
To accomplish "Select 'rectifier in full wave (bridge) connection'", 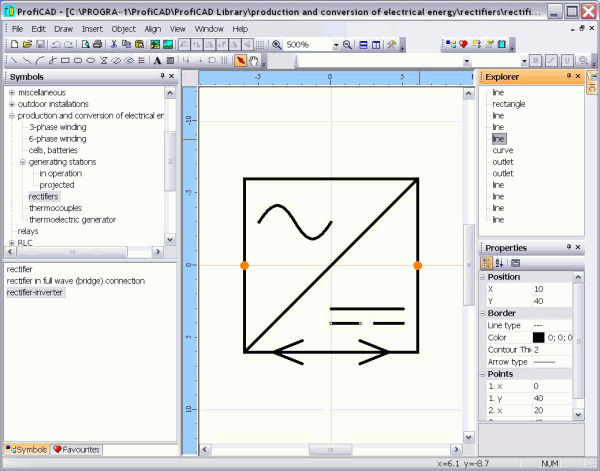I will click(x=76, y=281).
